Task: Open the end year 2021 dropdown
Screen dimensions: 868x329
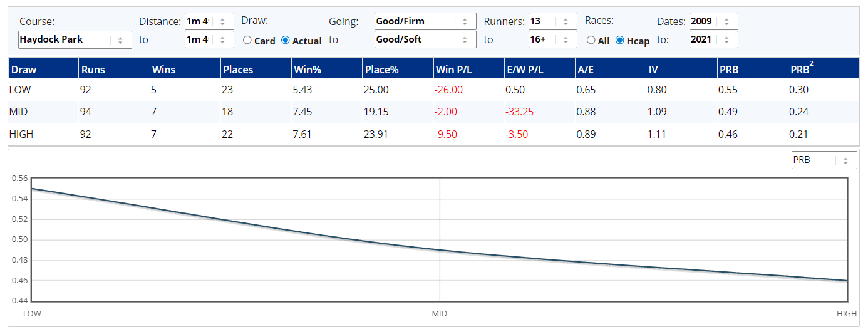Action: point(713,39)
